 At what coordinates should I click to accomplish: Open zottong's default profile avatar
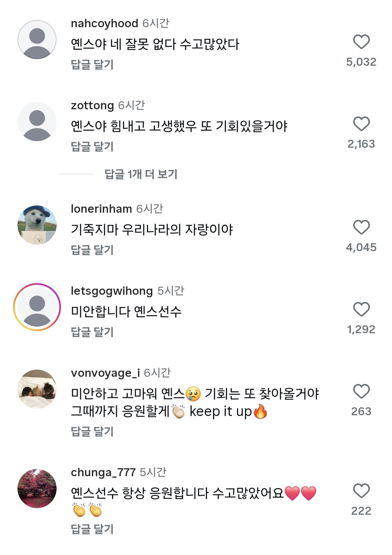(37, 122)
